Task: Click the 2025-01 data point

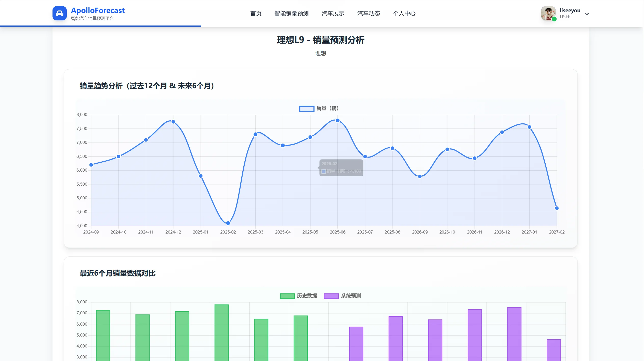Action: click(x=201, y=176)
